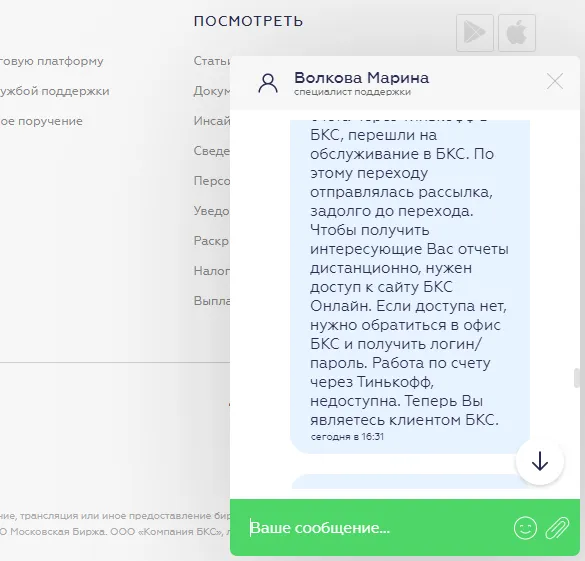Open the '...ужбой поддержки' link
This screenshot has width=585, height=561.
pos(54,91)
